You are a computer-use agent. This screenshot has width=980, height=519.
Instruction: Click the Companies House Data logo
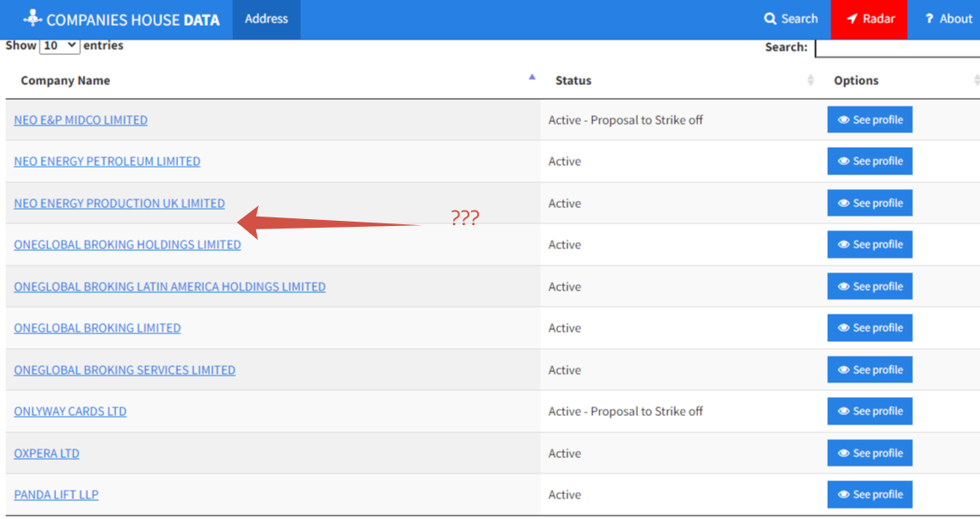pyautogui.click(x=121, y=20)
